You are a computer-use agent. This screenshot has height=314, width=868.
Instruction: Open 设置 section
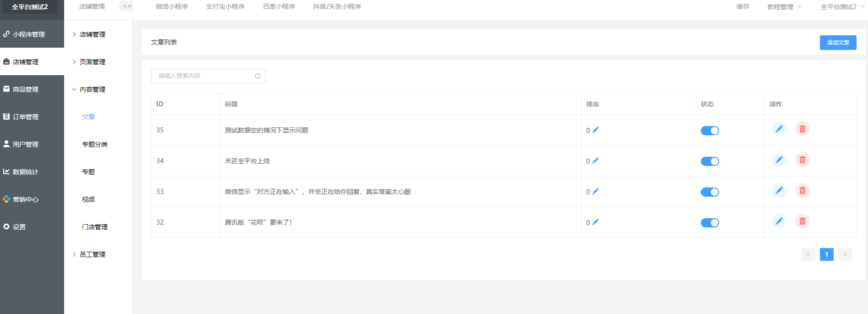click(x=32, y=226)
